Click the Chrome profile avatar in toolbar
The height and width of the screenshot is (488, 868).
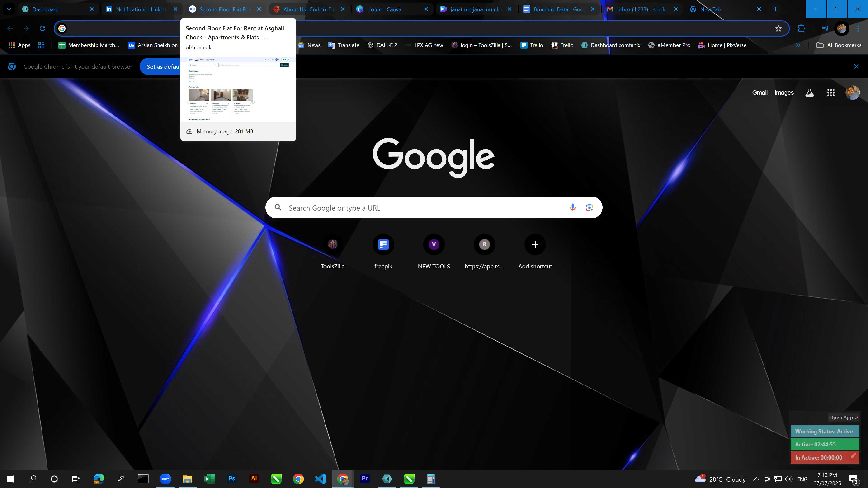tap(841, 28)
